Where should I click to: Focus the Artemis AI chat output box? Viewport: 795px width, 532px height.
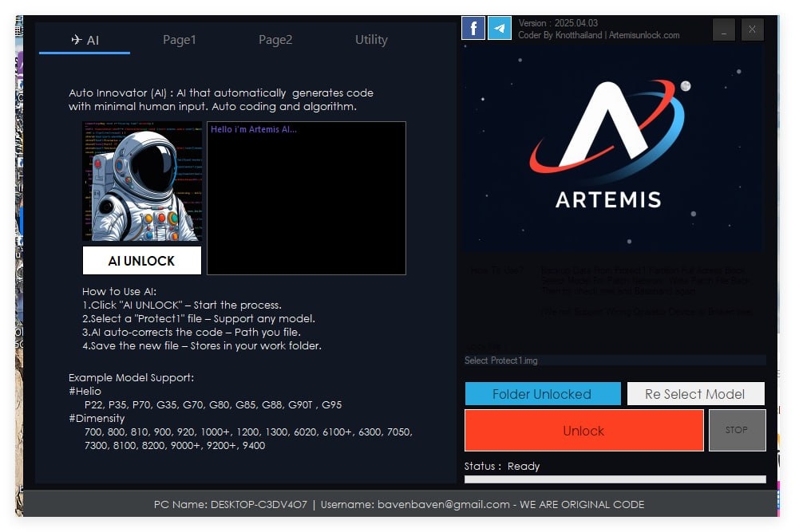pyautogui.click(x=307, y=199)
